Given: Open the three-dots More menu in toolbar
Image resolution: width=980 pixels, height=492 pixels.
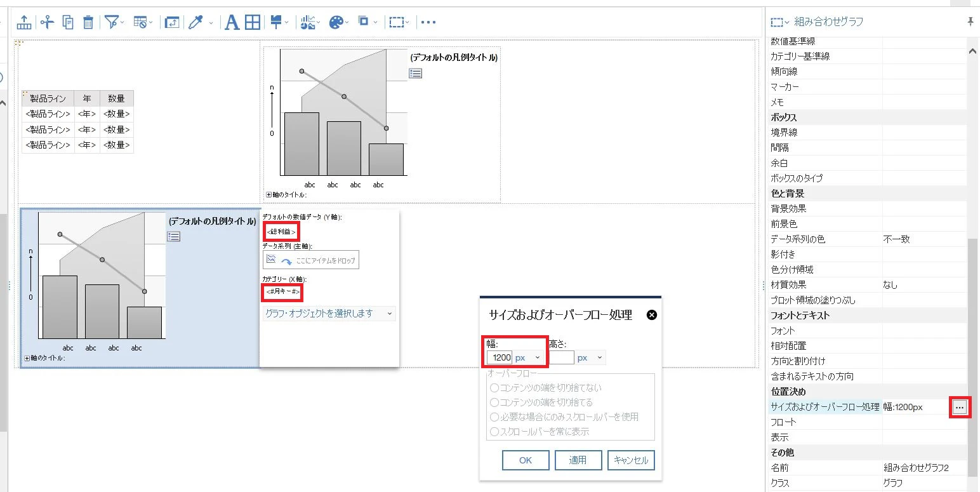Looking at the screenshot, I should coord(428,22).
